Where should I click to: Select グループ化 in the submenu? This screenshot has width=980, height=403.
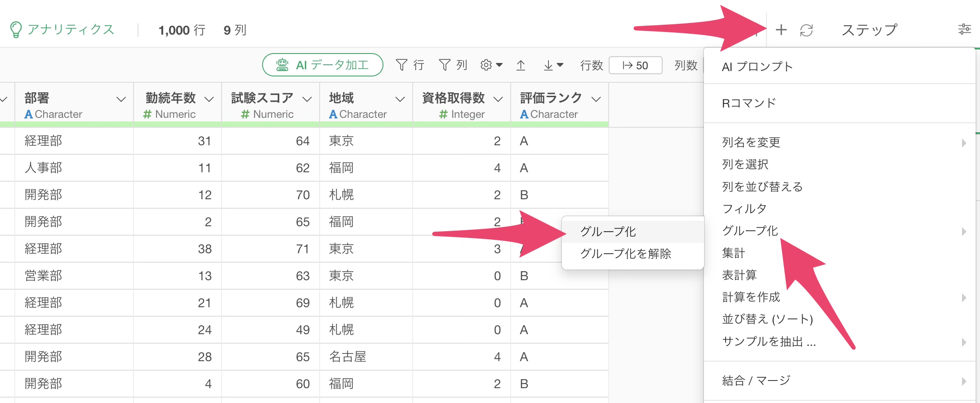coord(608,232)
